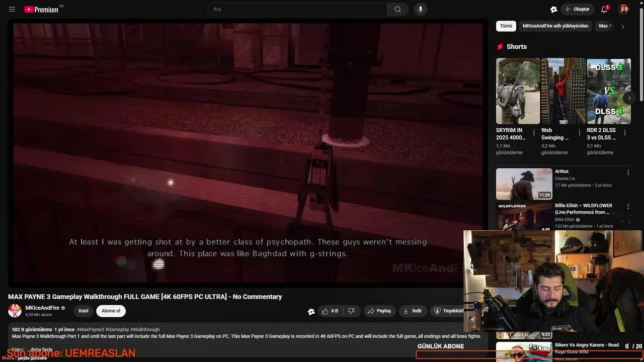The height and width of the screenshot is (362, 644).
Task: Subscribe with Abone ol button
Action: point(111,311)
